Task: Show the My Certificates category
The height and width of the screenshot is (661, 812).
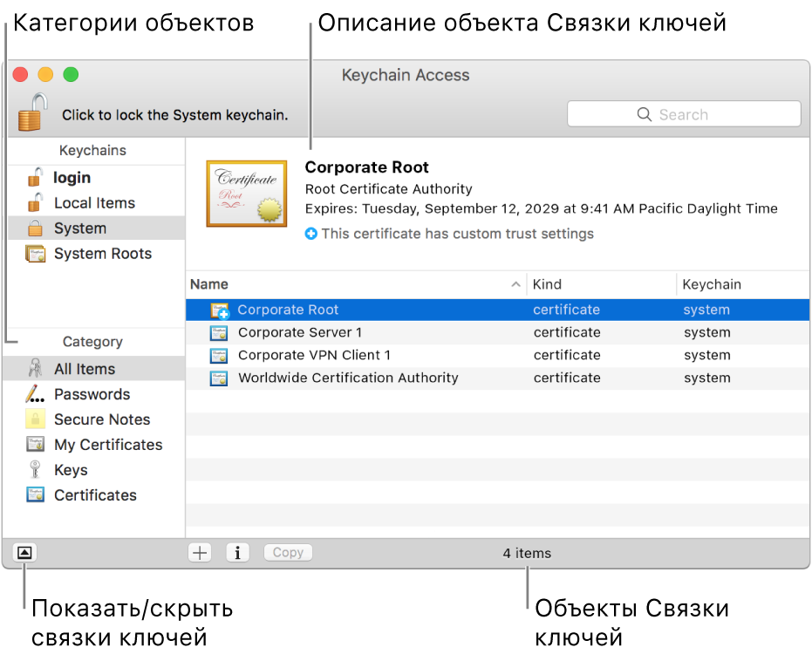Action: click(x=93, y=445)
